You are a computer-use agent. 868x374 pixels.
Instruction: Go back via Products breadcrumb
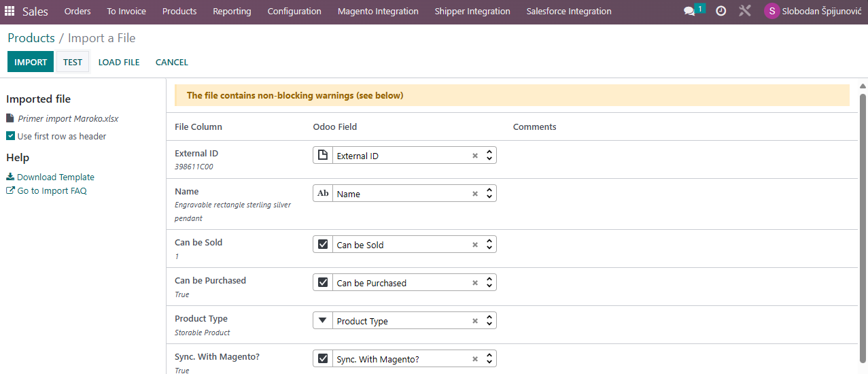[31, 38]
